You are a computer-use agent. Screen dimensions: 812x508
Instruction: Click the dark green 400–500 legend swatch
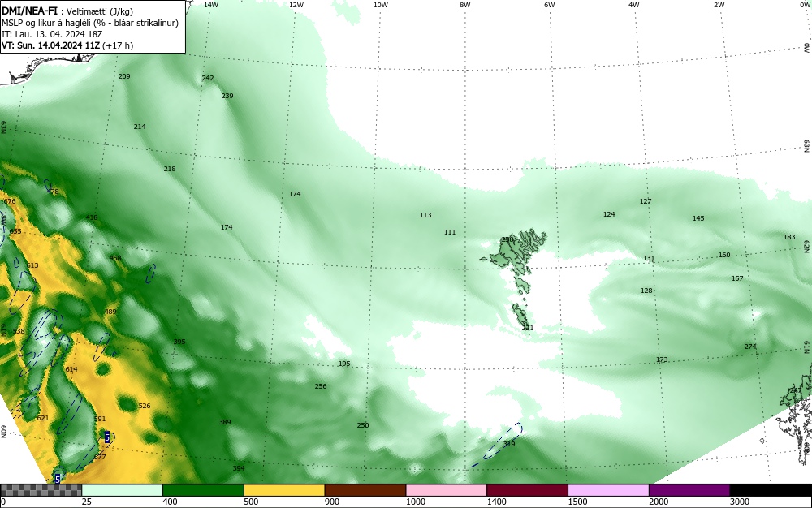pyautogui.click(x=203, y=490)
